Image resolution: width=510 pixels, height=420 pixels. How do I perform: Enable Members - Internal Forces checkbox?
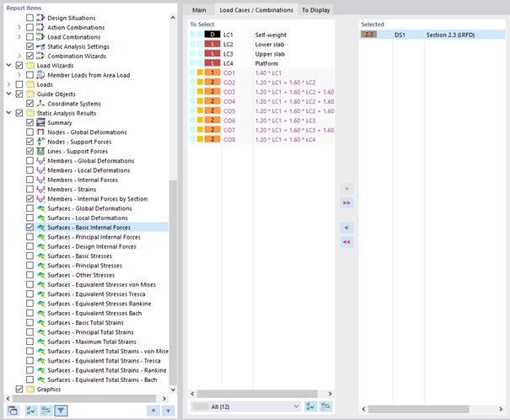(x=30, y=180)
